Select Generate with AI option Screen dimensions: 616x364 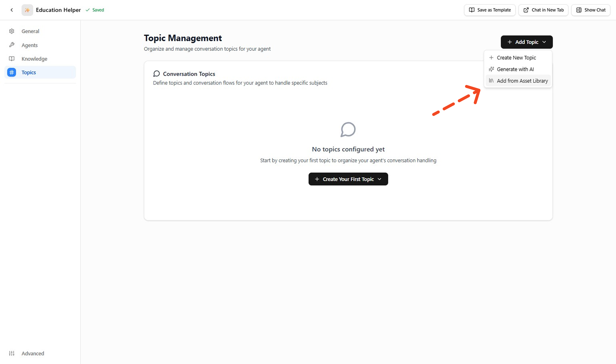click(515, 69)
